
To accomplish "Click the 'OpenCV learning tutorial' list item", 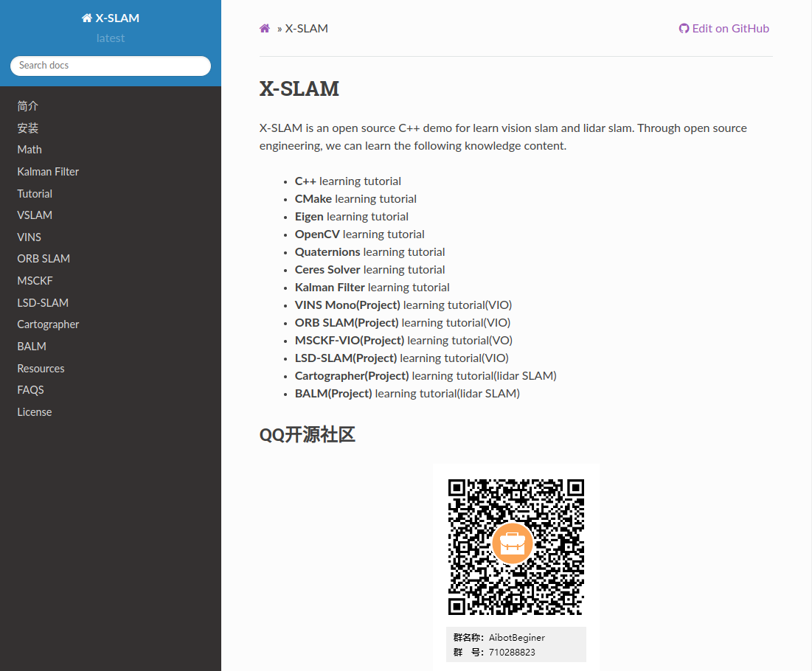I will (x=360, y=234).
